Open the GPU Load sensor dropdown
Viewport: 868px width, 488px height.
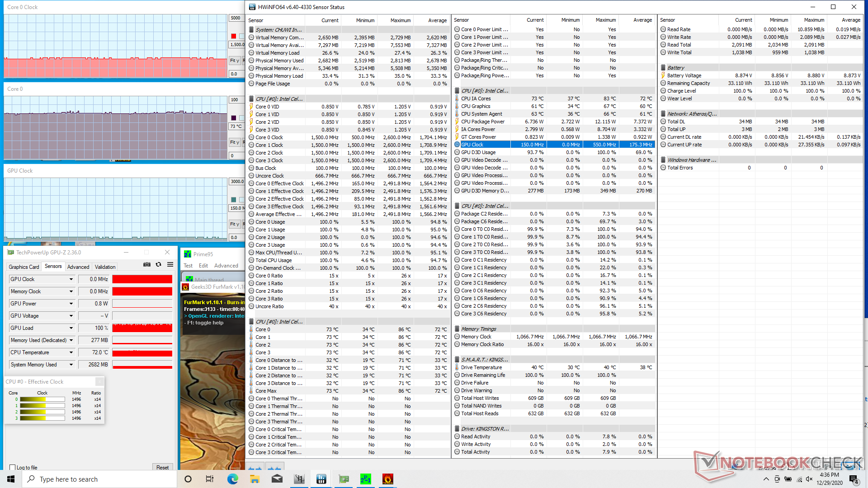(x=71, y=328)
